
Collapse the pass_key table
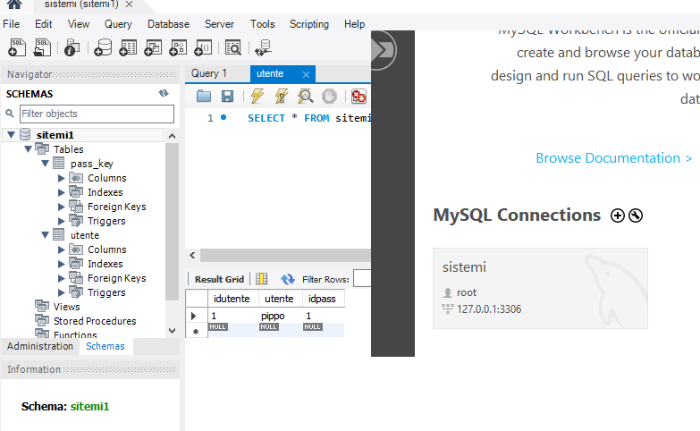coord(45,163)
